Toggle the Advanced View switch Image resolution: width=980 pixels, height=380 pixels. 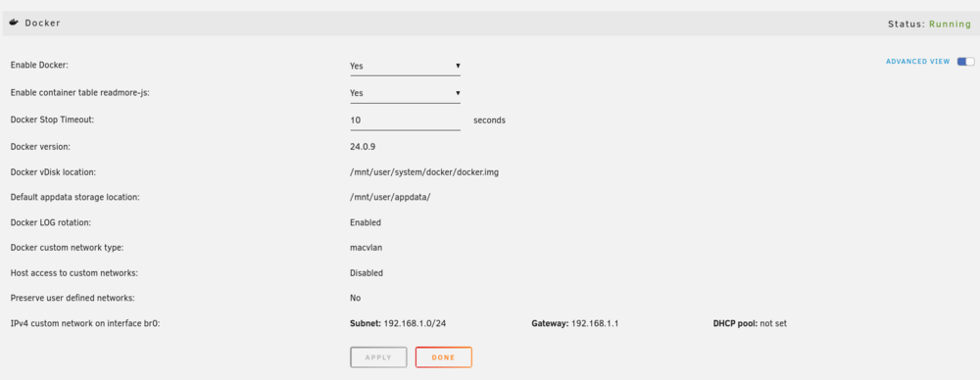965,62
